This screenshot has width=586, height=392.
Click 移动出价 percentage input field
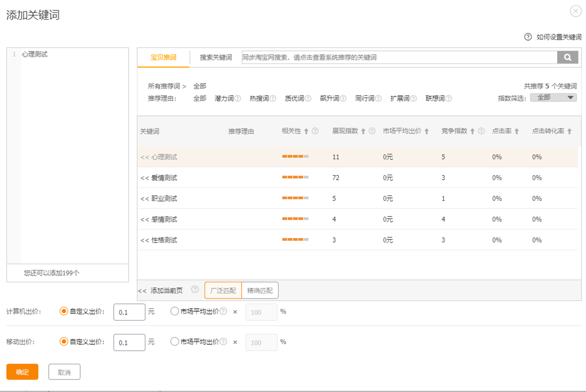pyautogui.click(x=261, y=342)
